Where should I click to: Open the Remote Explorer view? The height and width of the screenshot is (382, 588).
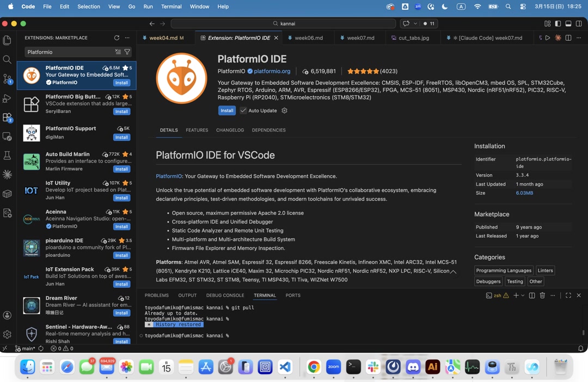[7, 136]
